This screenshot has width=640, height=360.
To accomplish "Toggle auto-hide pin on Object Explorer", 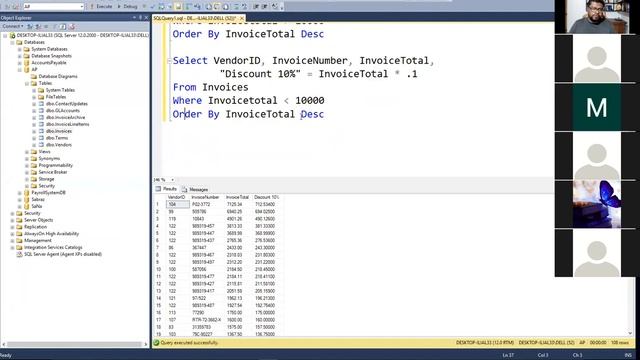I will click(x=140, y=18).
